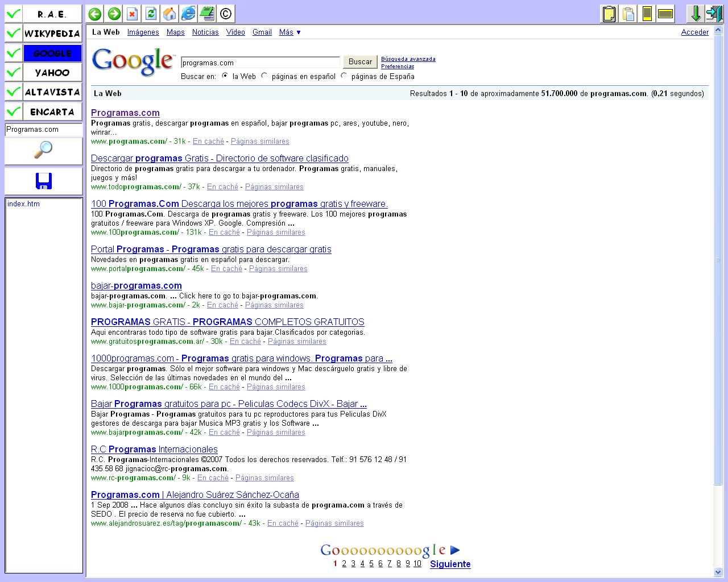Click the copyright symbol icon
The width and height of the screenshot is (728, 582).
(x=225, y=14)
